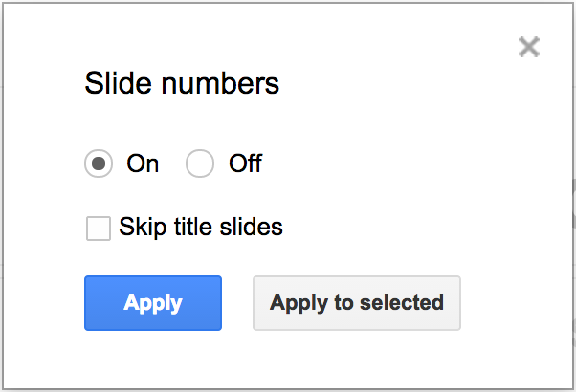Toggle the empty square checkbox
Screen dimensions: 576x392
99,229
